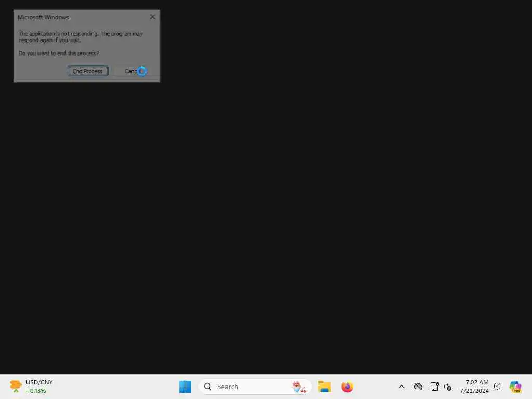Viewport: 532px width, 399px height.
Task: Open the display connection tray icon
Action: click(434, 387)
